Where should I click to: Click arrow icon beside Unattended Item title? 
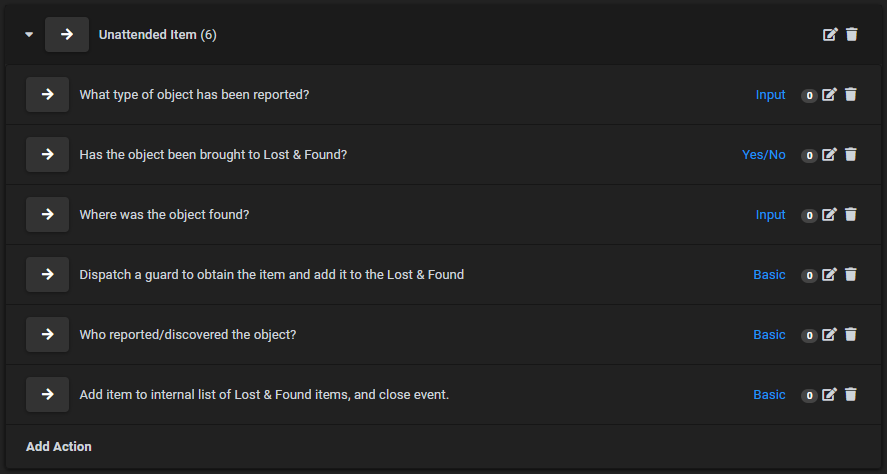67,35
